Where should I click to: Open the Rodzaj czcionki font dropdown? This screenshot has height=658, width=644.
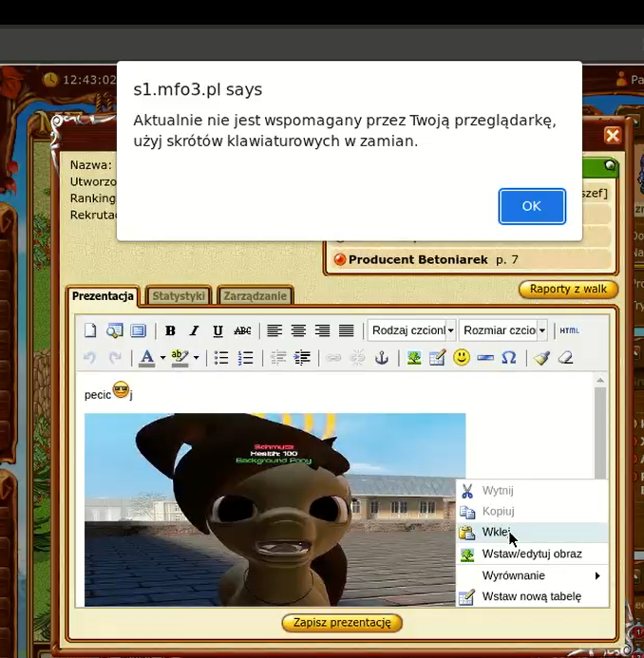point(411,331)
